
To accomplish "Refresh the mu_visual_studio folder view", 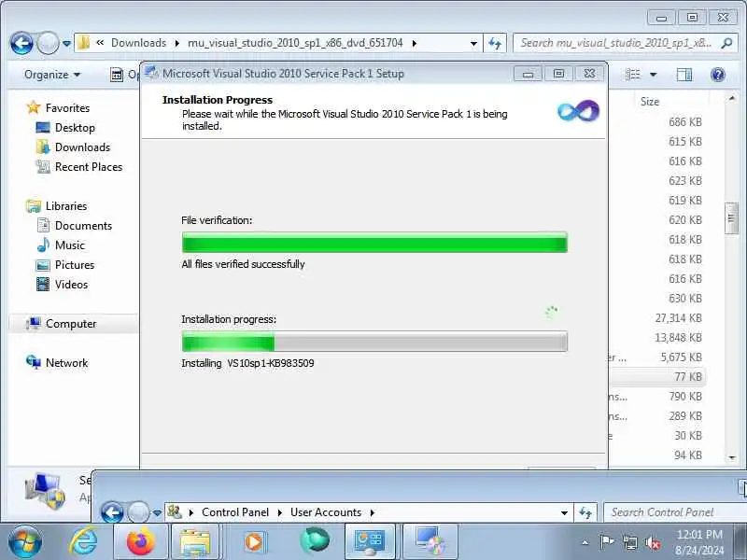I will pos(495,43).
